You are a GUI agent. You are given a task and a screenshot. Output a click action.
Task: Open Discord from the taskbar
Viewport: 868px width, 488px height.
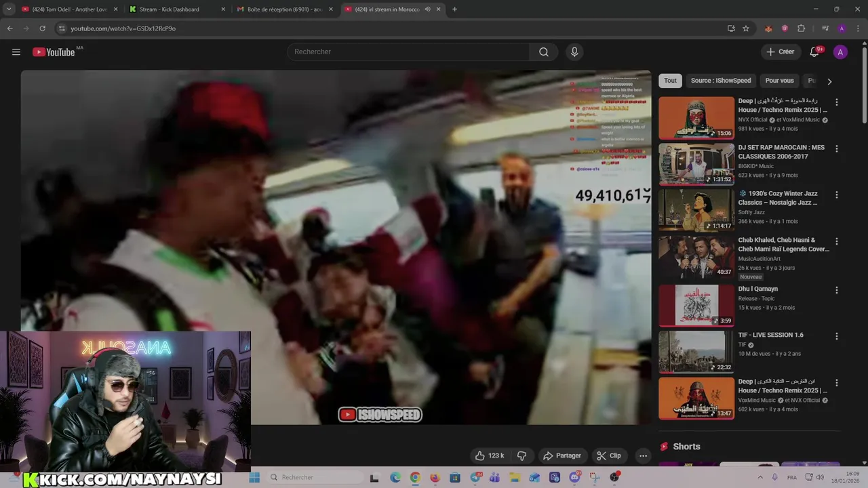[575, 477]
